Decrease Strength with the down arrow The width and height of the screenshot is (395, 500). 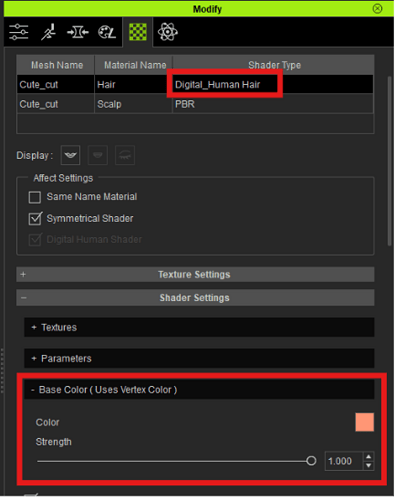coord(368,466)
